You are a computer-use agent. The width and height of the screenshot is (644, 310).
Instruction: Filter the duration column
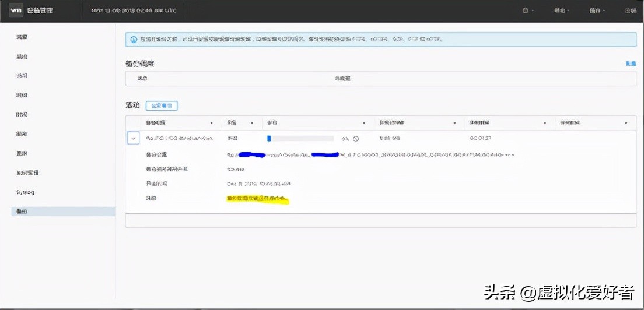click(545, 123)
